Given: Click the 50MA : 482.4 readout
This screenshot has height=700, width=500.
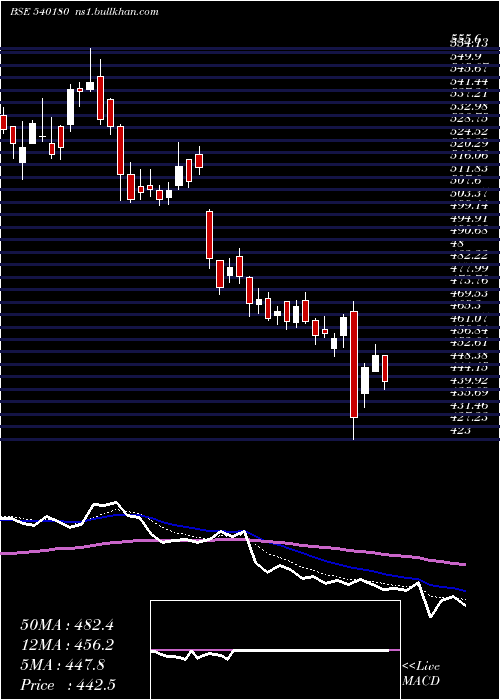Looking at the screenshot, I should (x=67, y=625).
